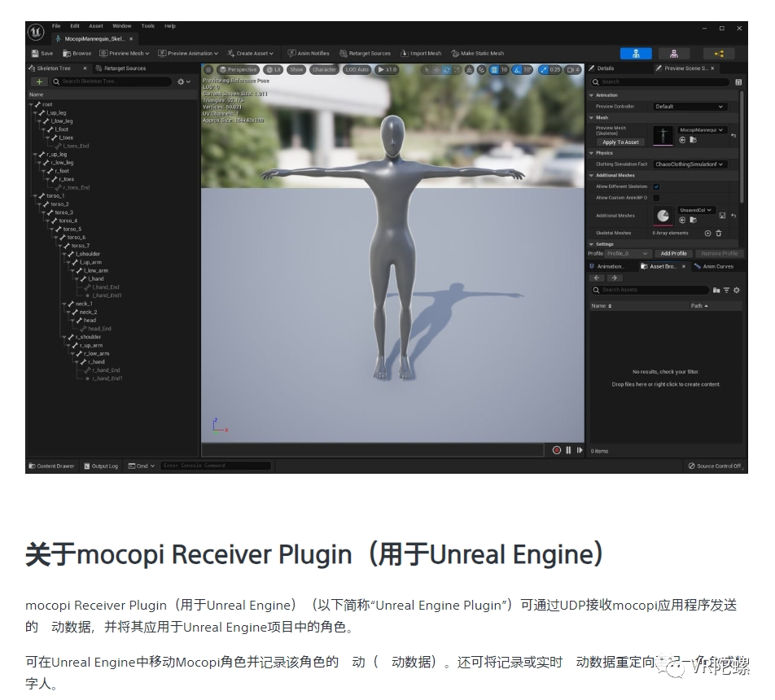The height and width of the screenshot is (700, 775).
Task: Open the Tools menu
Action: pos(148,26)
